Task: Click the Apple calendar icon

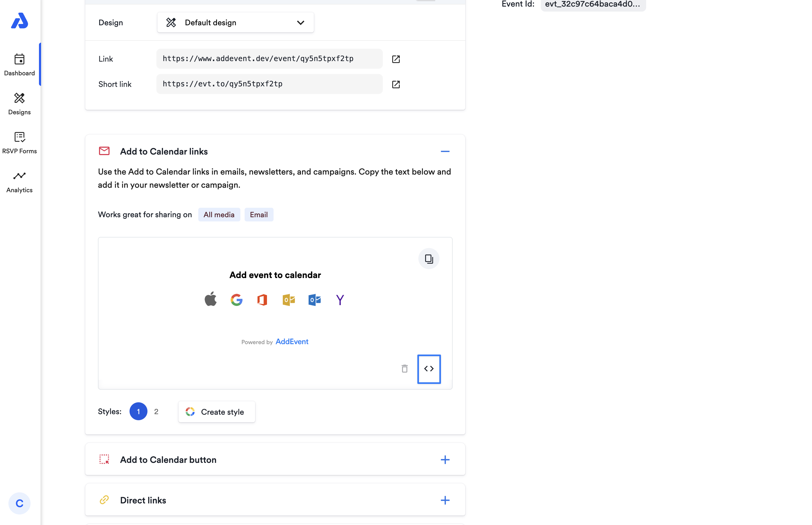Action: click(210, 299)
